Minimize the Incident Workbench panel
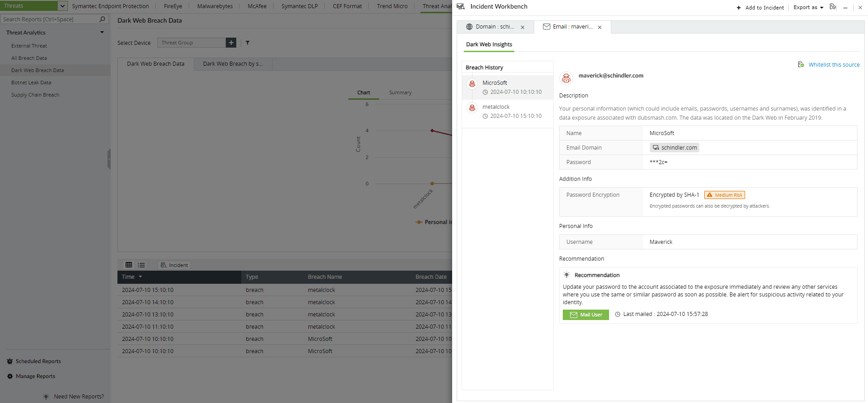Screen dimensions: 868x403 [x=845, y=8]
